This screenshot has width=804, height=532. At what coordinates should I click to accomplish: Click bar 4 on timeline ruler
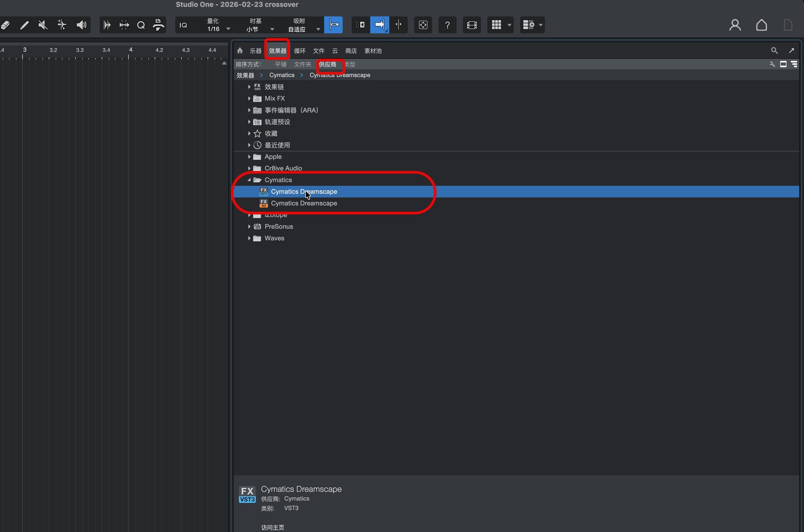click(130, 51)
